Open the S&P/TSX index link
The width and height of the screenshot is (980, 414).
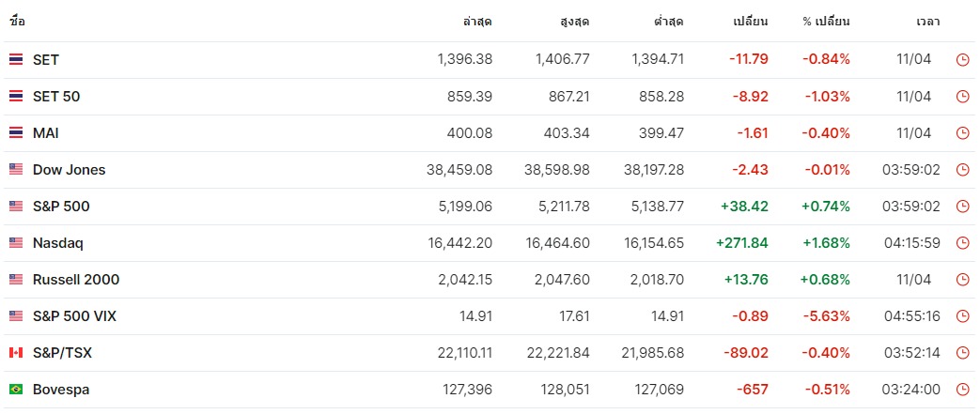(63, 353)
